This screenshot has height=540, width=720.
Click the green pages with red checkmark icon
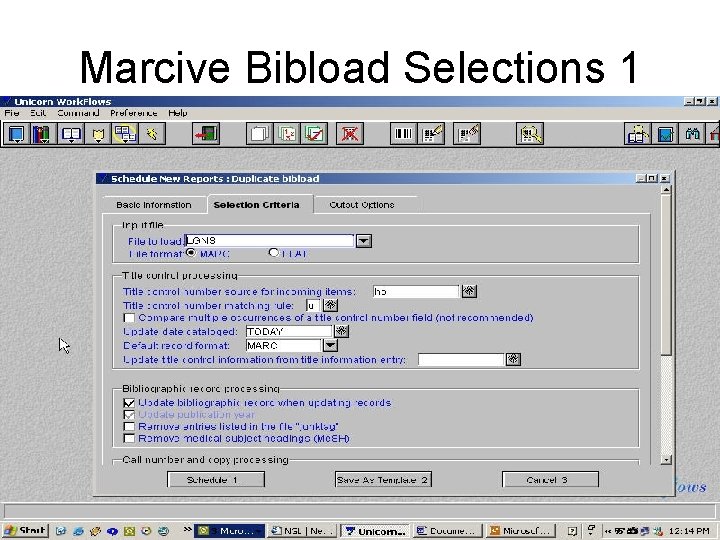314,134
